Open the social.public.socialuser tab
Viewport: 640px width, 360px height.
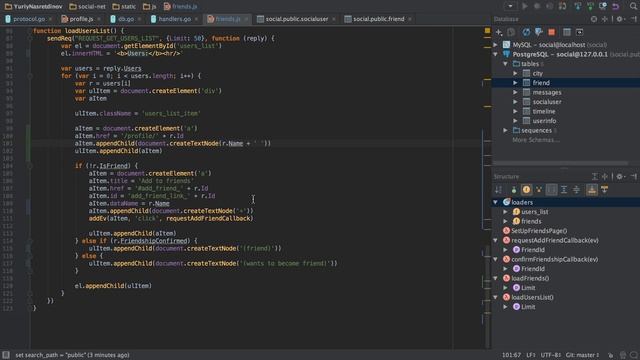(x=296, y=19)
